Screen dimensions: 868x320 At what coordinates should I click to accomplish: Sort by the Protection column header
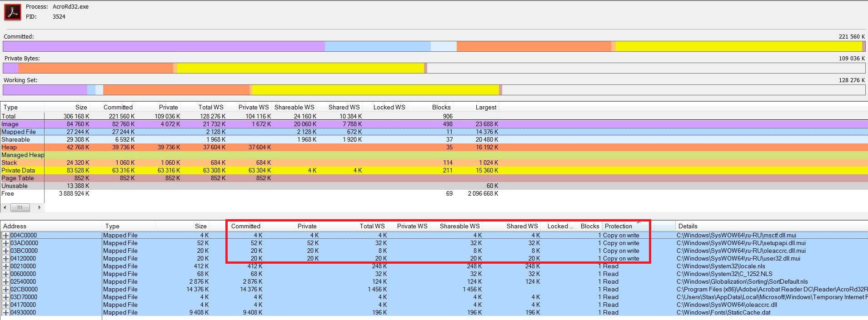(618, 226)
